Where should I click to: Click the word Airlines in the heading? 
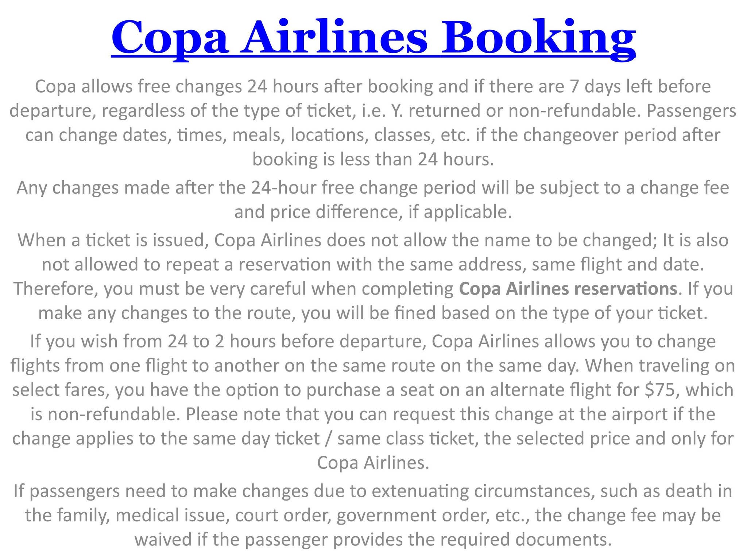(x=336, y=38)
